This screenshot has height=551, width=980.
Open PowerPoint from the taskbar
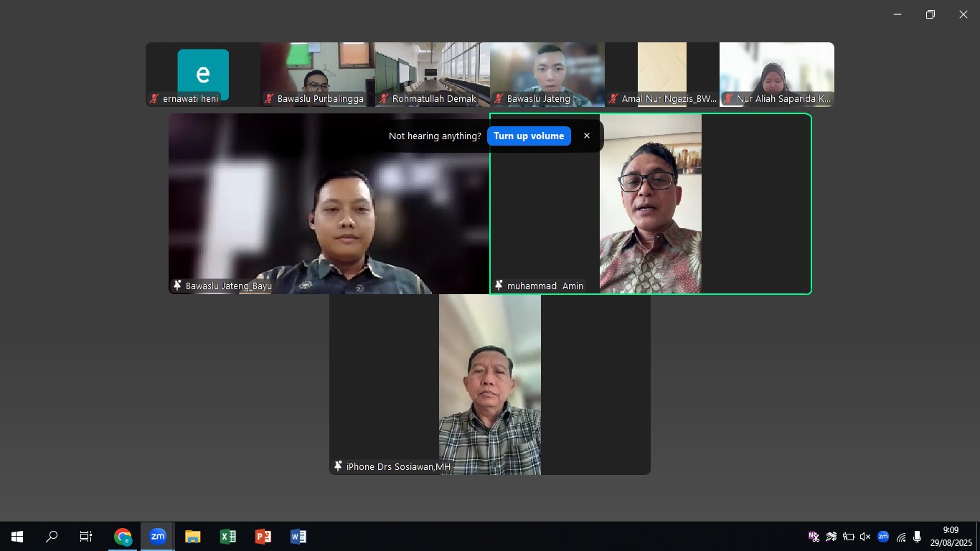pyautogui.click(x=263, y=536)
